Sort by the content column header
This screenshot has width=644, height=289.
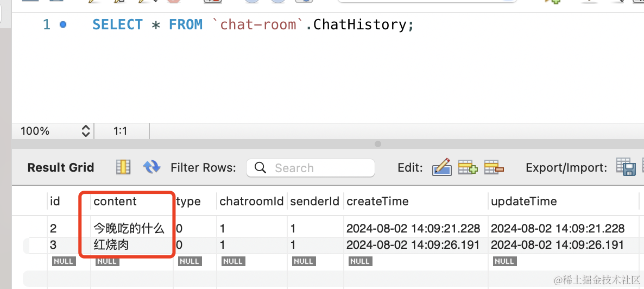pos(115,202)
